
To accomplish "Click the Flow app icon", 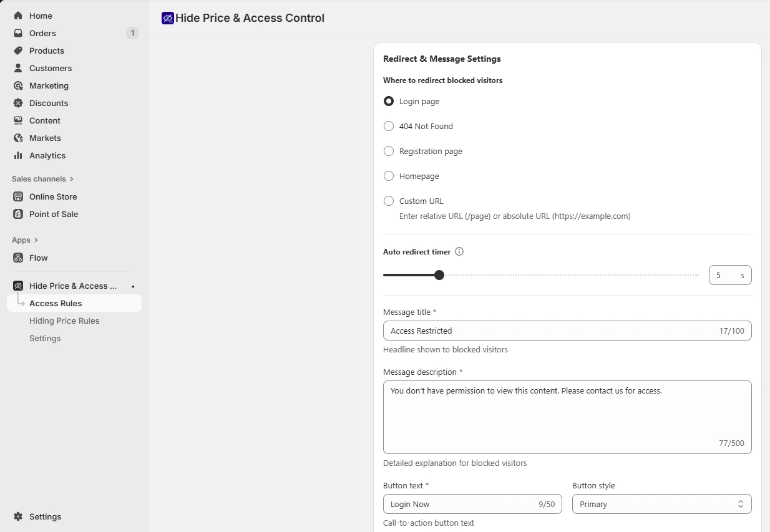I will (x=18, y=258).
